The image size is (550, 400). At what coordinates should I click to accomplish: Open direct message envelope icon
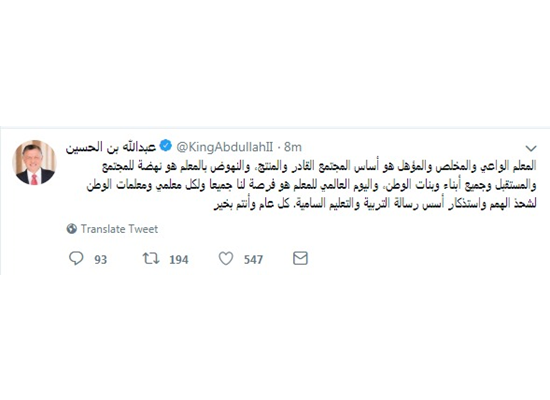tap(300, 258)
